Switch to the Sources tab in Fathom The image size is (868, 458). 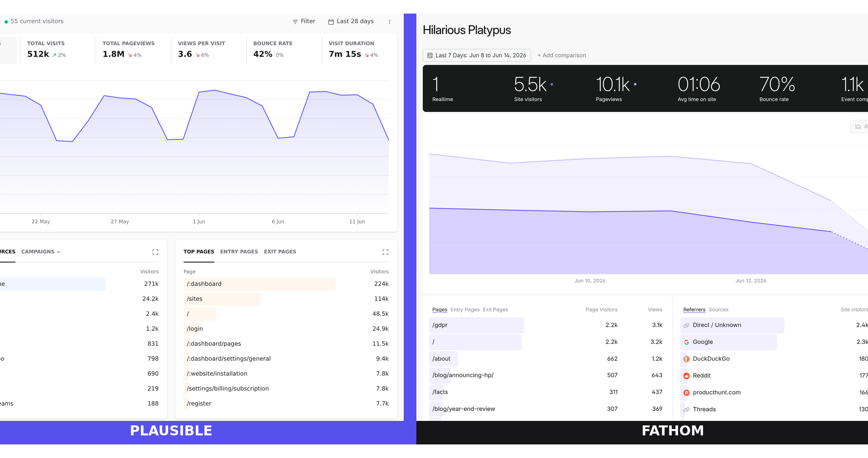[x=718, y=310]
